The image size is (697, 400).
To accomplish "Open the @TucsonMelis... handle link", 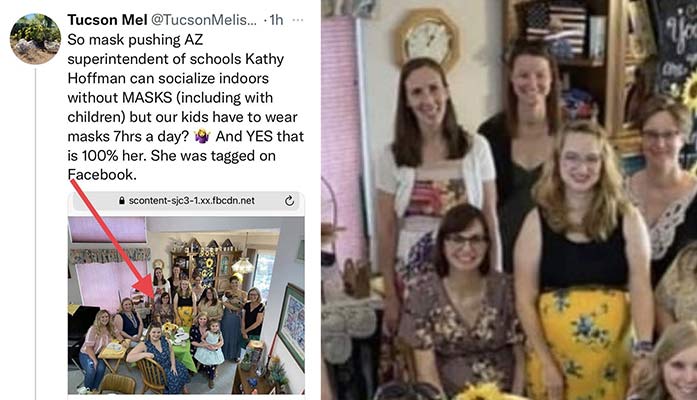I will coord(204,20).
